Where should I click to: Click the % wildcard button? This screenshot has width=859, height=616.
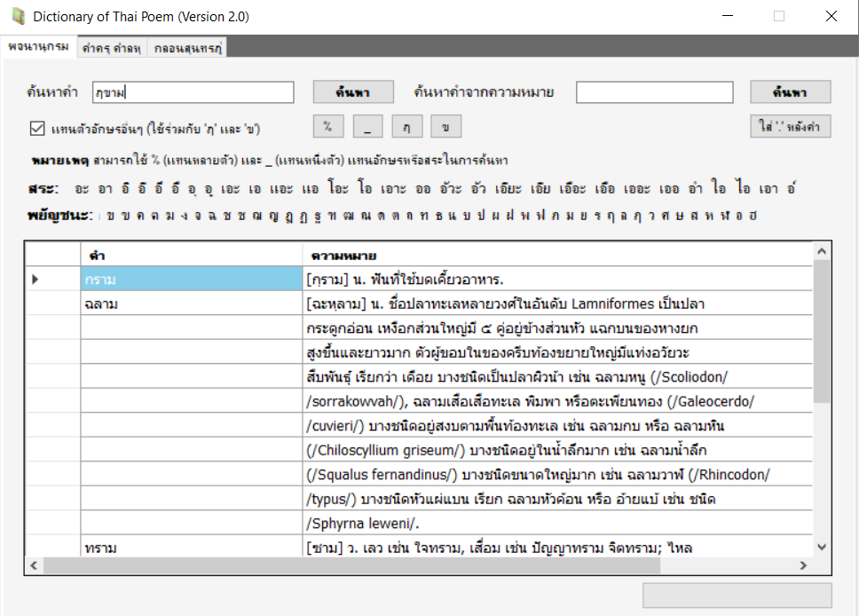point(327,127)
